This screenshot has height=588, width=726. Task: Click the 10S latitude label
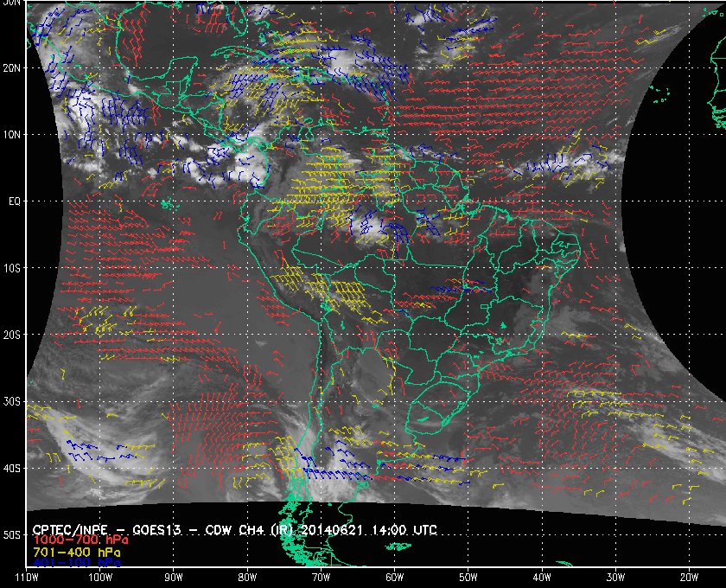tap(11, 268)
